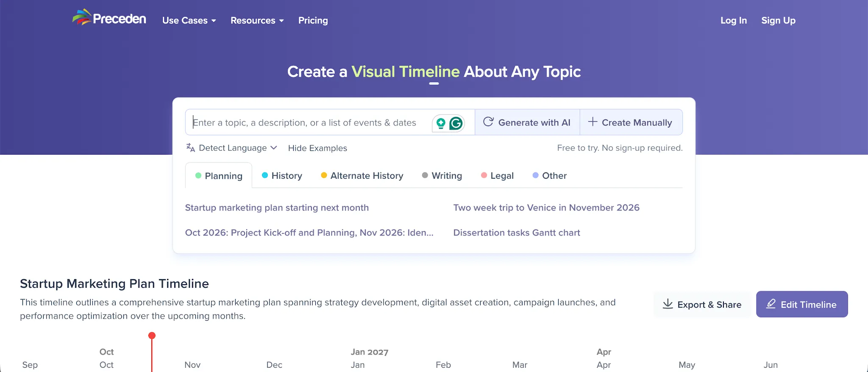Open the Export & Share button
868x372 pixels.
point(702,304)
